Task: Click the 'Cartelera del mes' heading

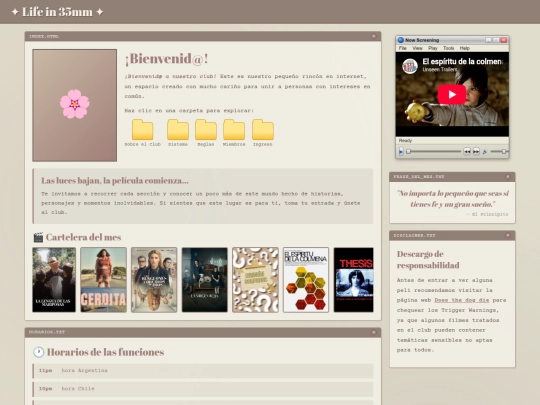Action: pyautogui.click(x=83, y=237)
